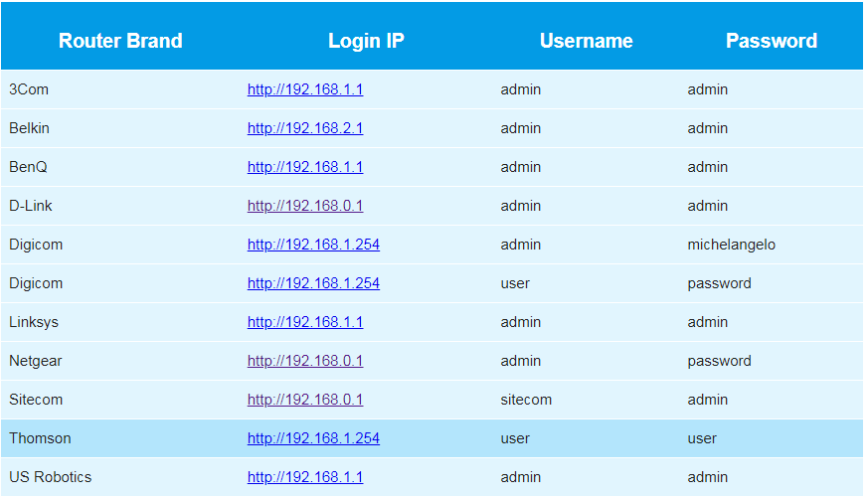Click the michelangelo password cell

click(731, 245)
